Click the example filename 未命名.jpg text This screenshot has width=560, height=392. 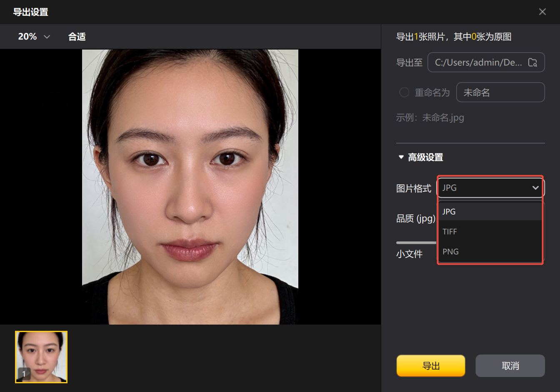430,118
